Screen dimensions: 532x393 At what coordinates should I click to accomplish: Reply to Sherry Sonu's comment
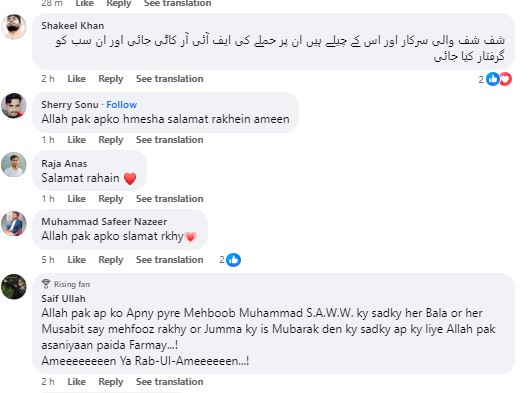pos(111,140)
